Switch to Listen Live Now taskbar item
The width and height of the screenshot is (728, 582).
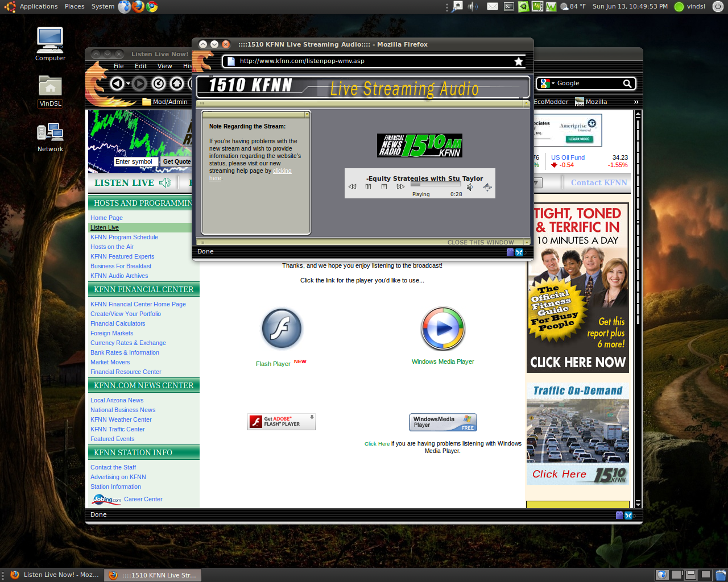point(55,575)
